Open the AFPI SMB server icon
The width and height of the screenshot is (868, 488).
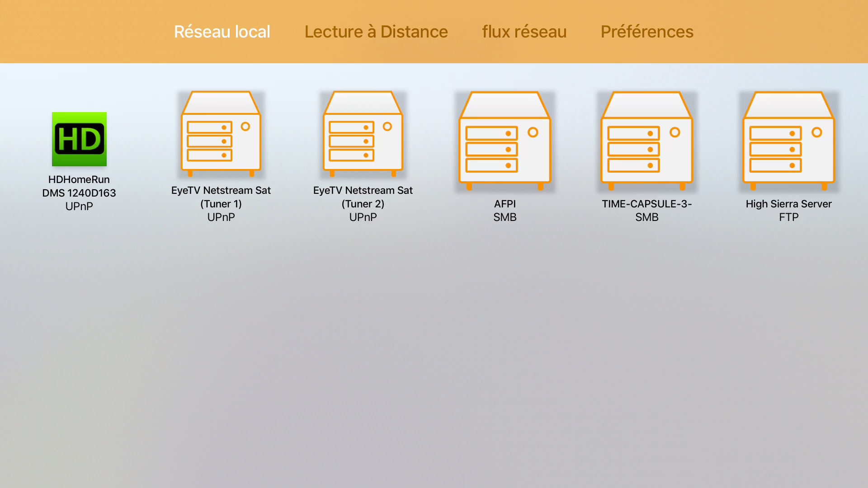pyautogui.click(x=505, y=141)
